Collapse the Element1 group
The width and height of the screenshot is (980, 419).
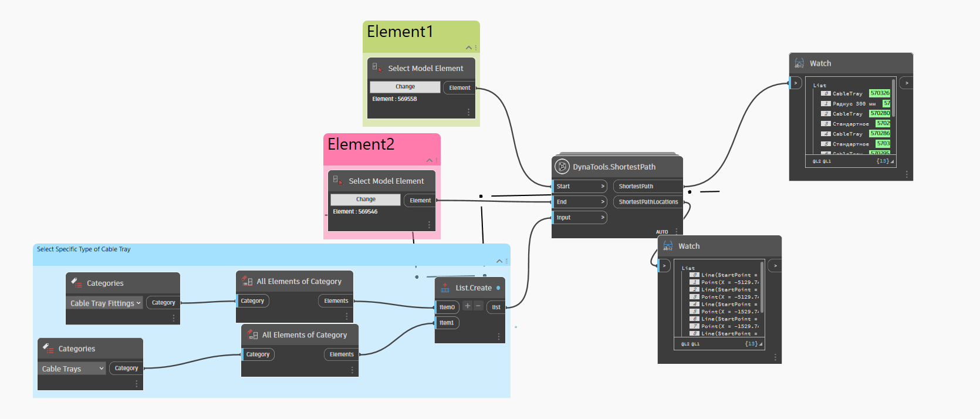click(x=468, y=48)
